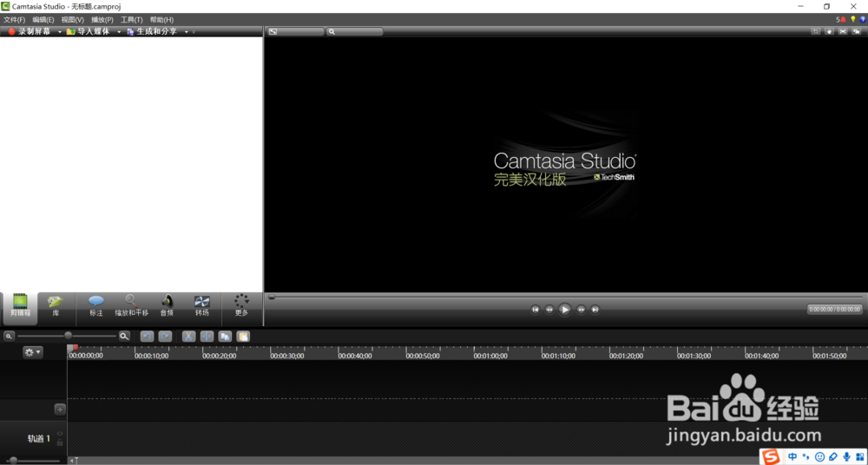
Task: Open the 播放(P) menu
Action: coord(102,19)
